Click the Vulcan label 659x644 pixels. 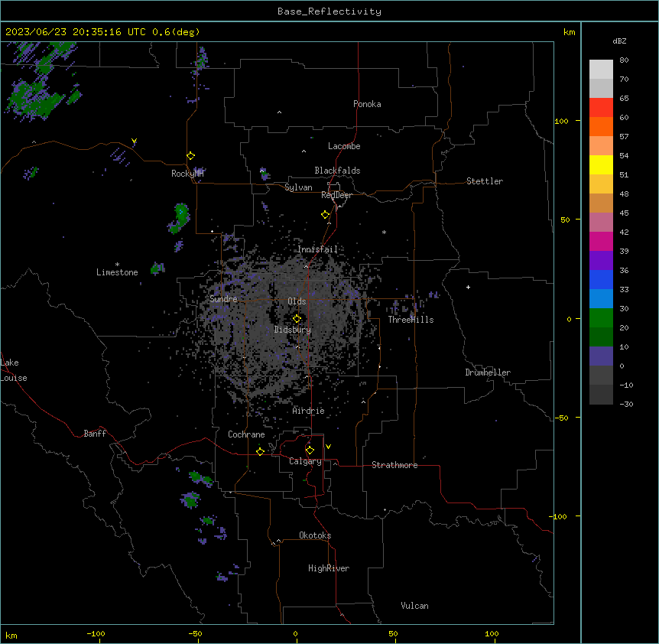pos(415,606)
